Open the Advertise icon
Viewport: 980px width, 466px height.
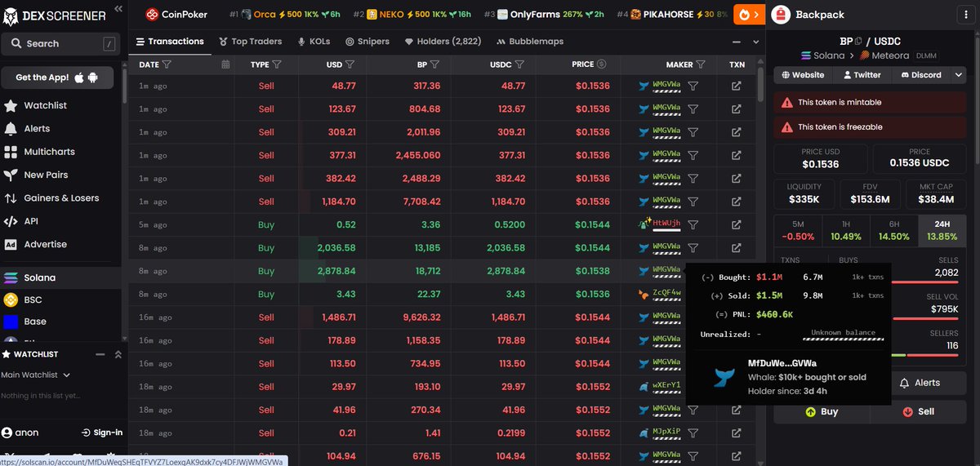(11, 244)
